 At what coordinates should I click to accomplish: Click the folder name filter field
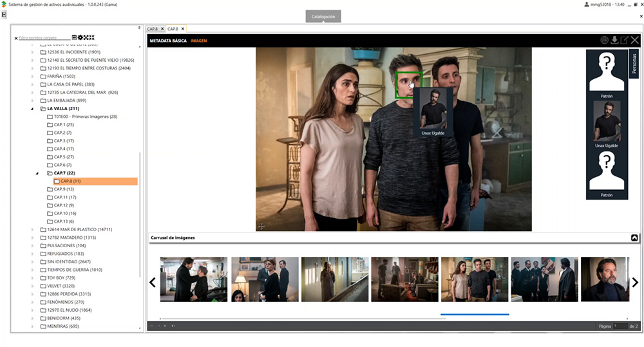pyautogui.click(x=44, y=38)
